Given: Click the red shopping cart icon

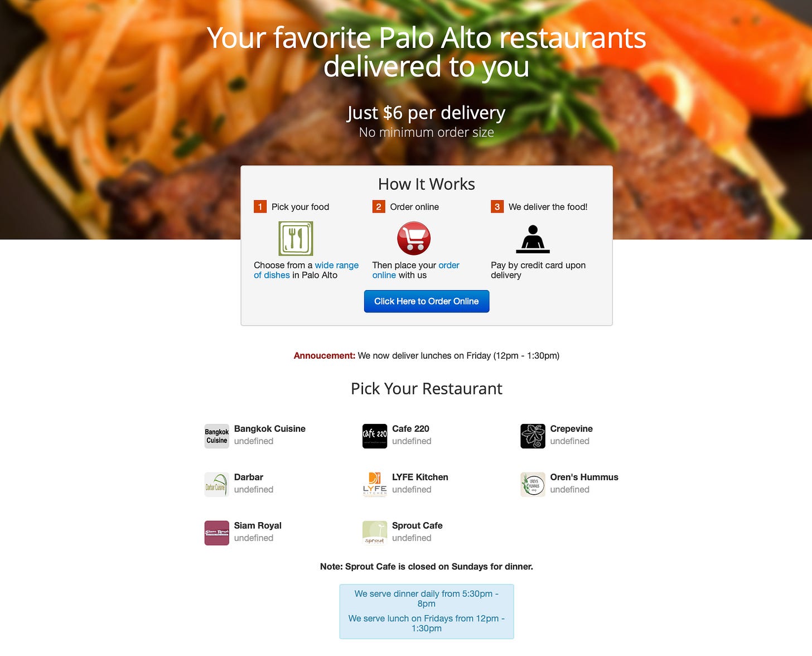Looking at the screenshot, I should point(414,239).
